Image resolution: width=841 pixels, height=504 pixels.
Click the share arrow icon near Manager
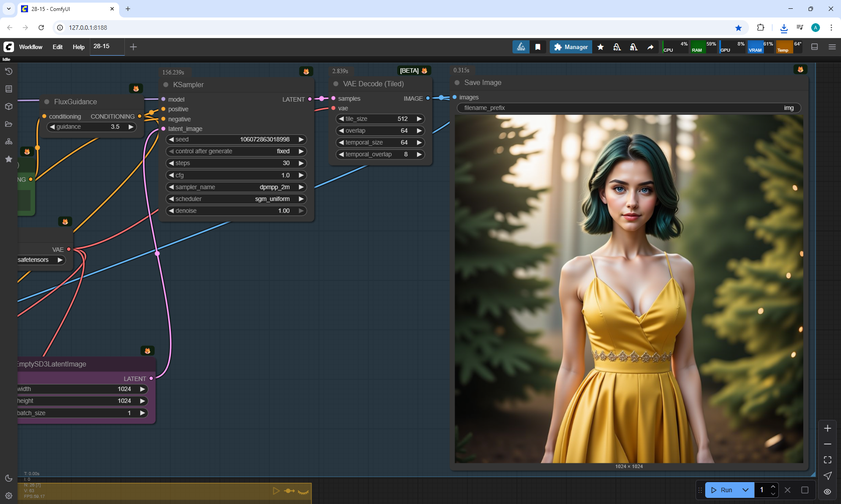pyautogui.click(x=650, y=47)
